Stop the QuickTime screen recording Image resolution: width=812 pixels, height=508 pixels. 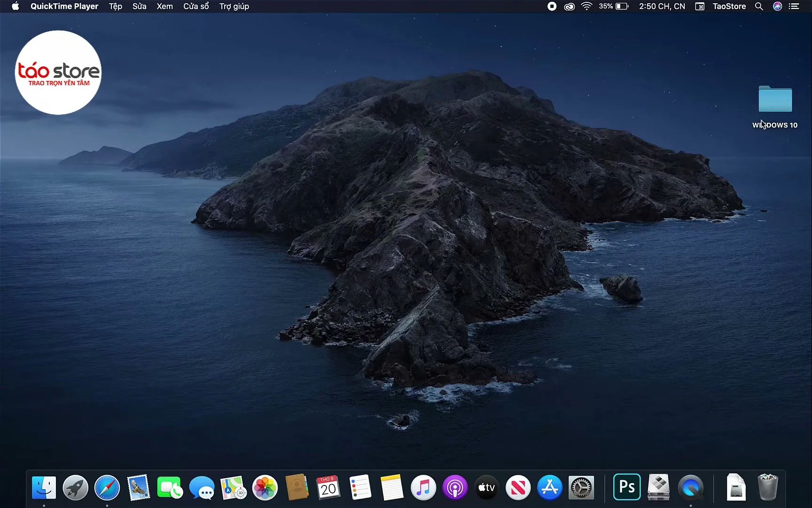pos(551,6)
